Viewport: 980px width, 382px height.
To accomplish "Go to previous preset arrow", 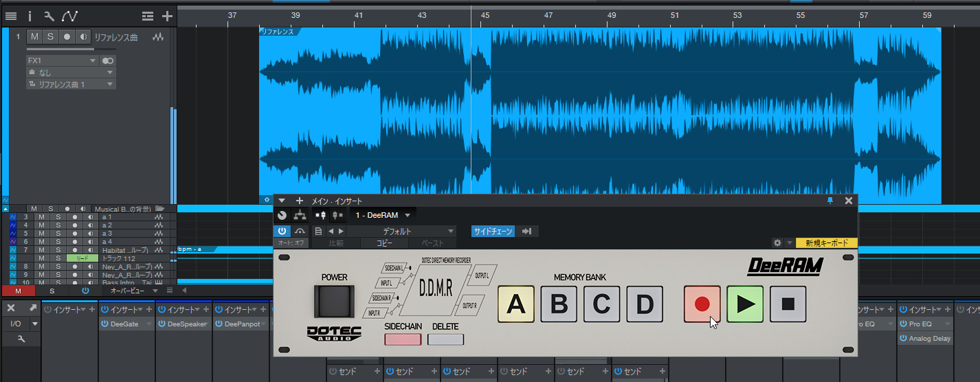I will point(331,232).
